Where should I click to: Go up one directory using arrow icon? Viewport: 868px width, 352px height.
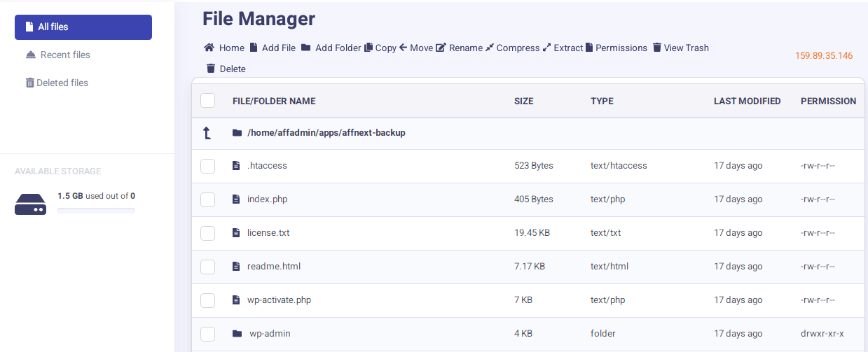[x=207, y=133]
